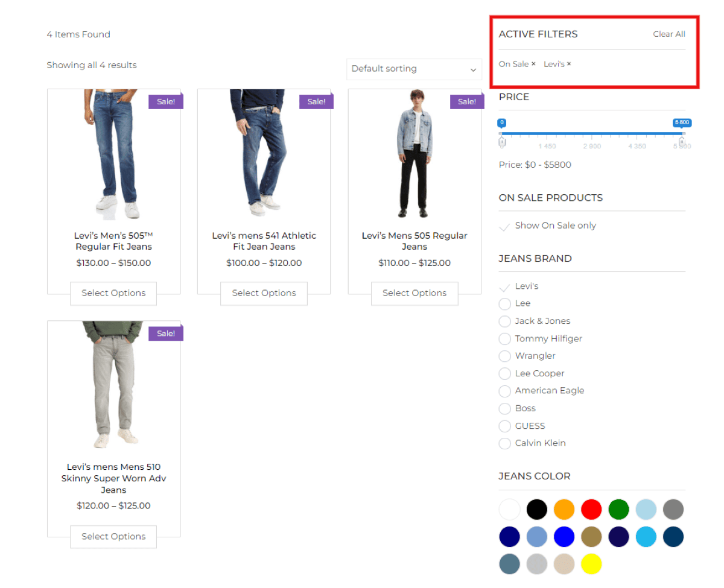724x588 pixels.
Task: Click the $130.00 – $150.00 price text
Action: click(x=113, y=263)
